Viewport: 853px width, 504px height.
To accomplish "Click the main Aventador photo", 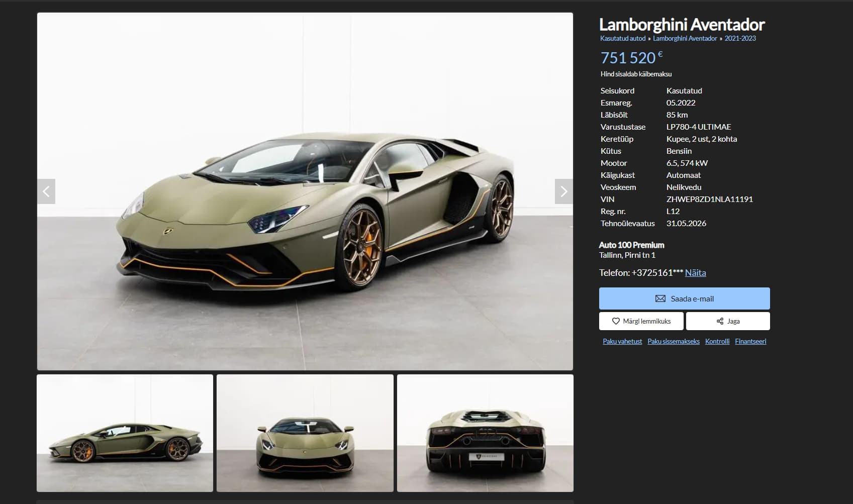I will coord(305,191).
